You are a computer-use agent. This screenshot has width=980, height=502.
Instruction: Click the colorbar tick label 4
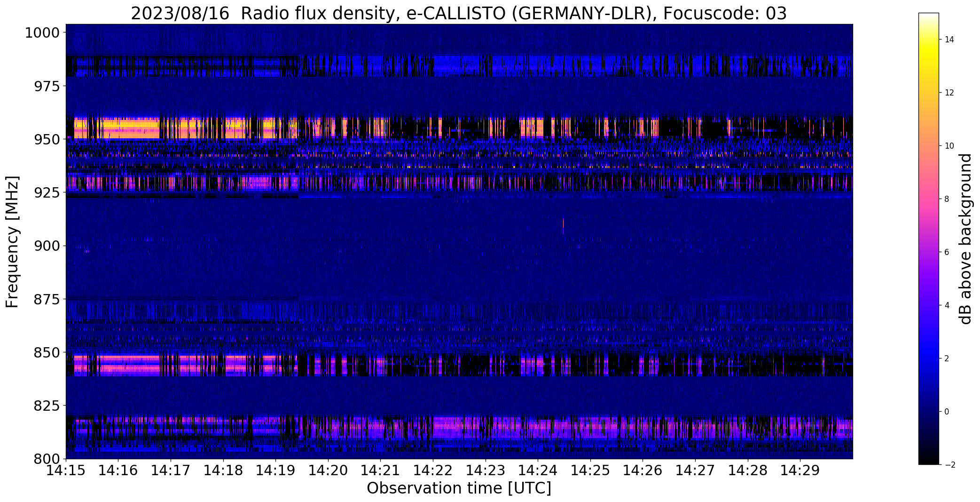pyautogui.click(x=947, y=305)
